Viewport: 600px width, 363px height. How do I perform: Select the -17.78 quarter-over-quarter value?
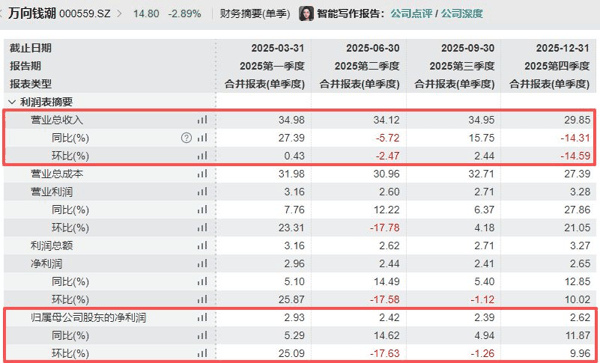click(x=385, y=228)
